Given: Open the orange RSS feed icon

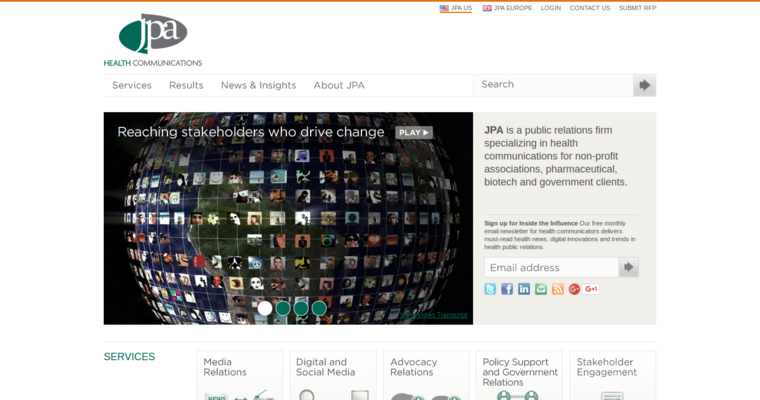Looking at the screenshot, I should coord(558,289).
